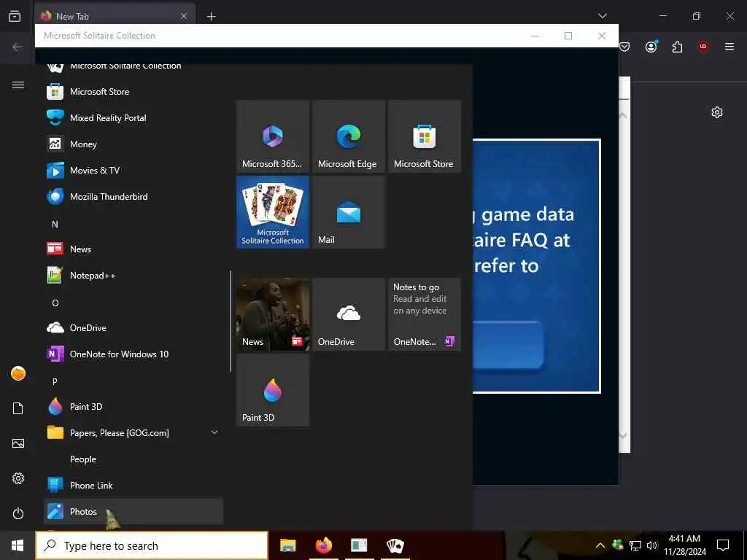
Task: Open OneNote for Windows 10
Action: [133, 354]
